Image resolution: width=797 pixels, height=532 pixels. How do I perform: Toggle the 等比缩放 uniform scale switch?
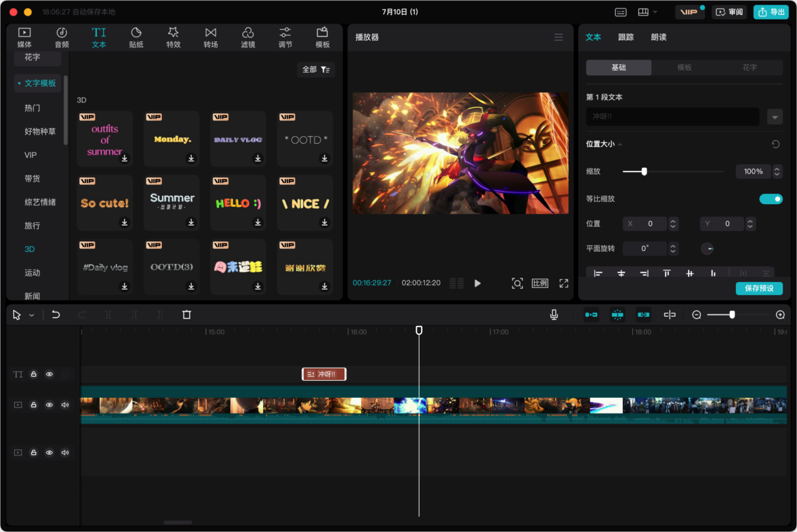pyautogui.click(x=771, y=199)
